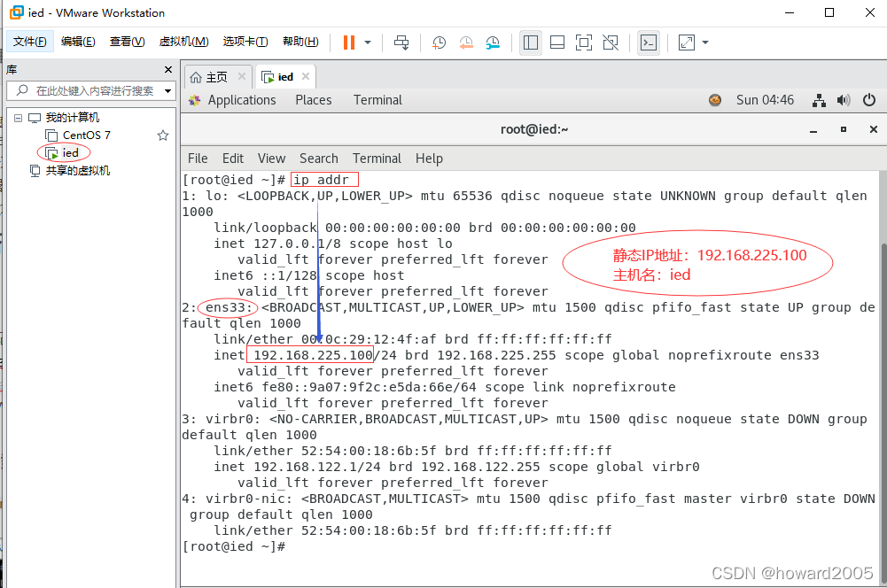Open the terminal View menu
Image resolution: width=887 pixels, height=588 pixels.
pyautogui.click(x=271, y=159)
